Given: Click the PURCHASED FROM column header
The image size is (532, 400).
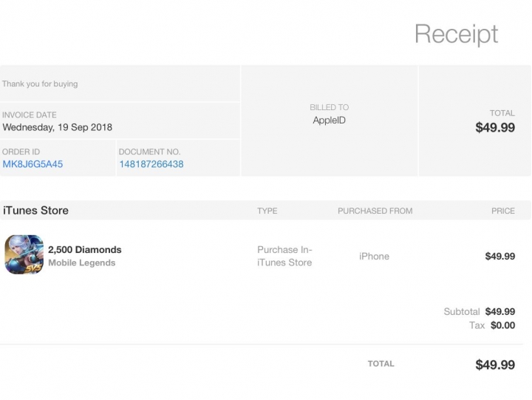Looking at the screenshot, I should point(375,211).
